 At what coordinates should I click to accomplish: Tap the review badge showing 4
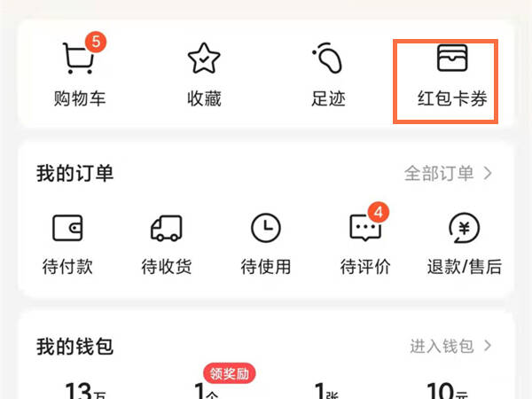[379, 213]
